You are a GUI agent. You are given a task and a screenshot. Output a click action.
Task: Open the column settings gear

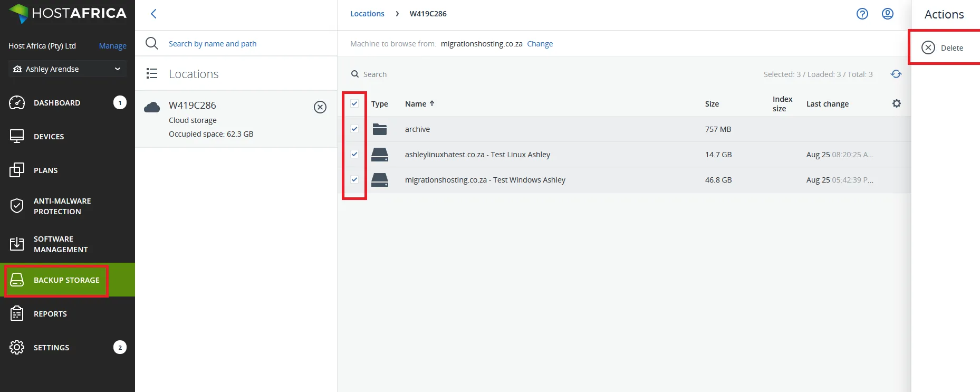click(x=897, y=103)
